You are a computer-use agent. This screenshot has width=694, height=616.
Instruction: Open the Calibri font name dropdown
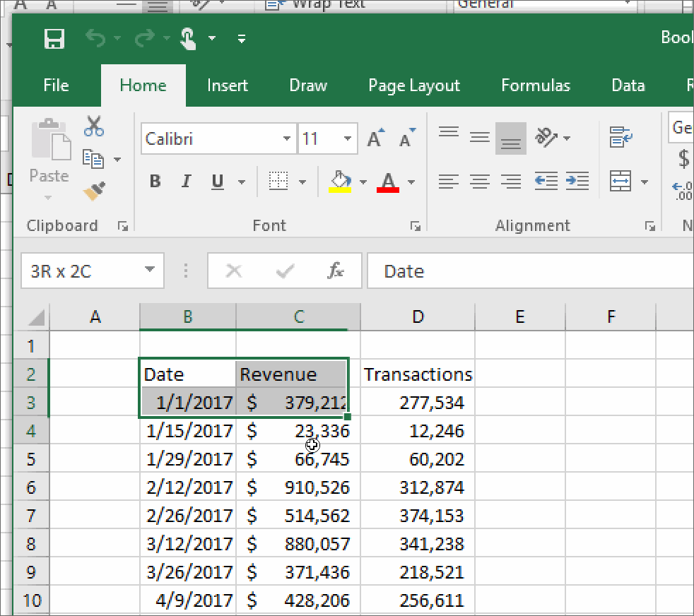[287, 138]
